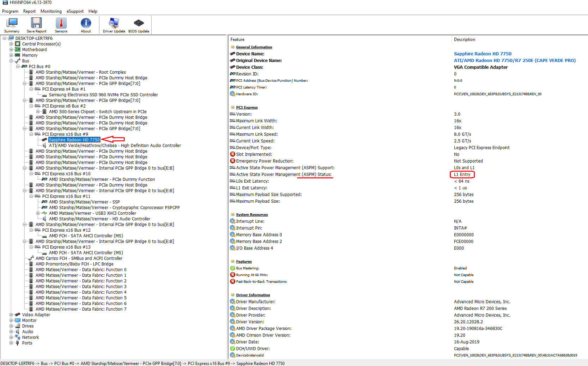Open the Help menu

(x=93, y=11)
